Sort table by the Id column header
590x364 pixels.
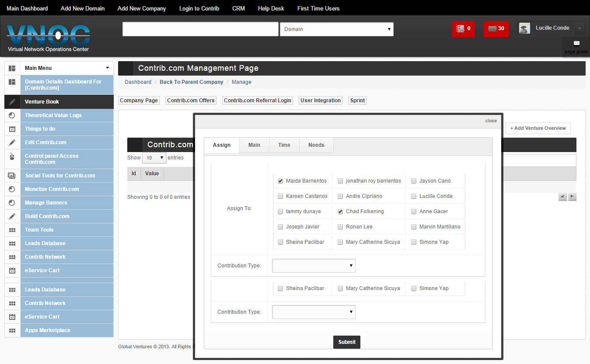134,173
